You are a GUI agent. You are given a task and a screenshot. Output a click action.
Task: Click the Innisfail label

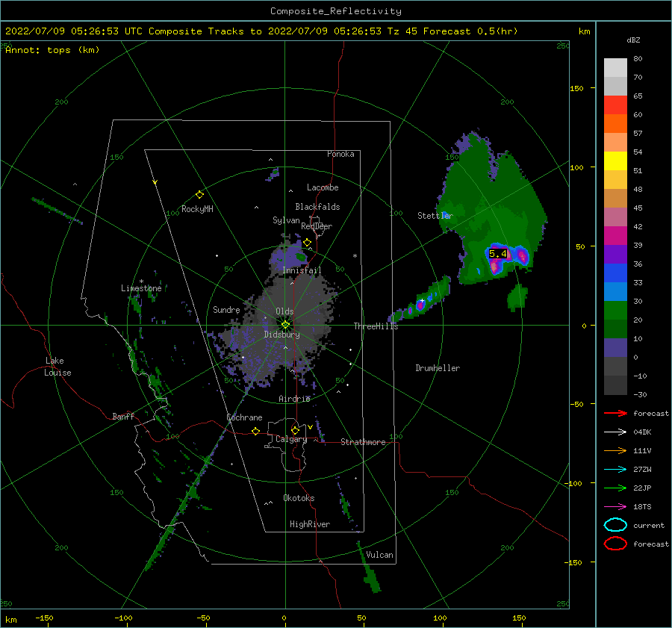[x=302, y=270]
